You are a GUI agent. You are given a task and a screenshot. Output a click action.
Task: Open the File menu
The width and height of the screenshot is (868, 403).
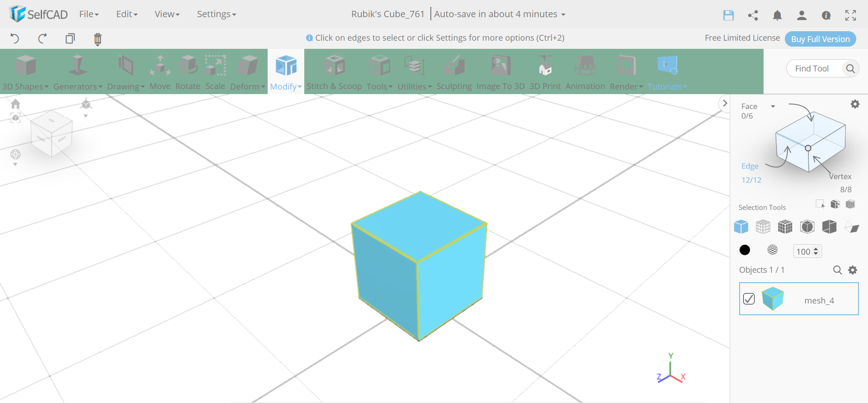(89, 14)
